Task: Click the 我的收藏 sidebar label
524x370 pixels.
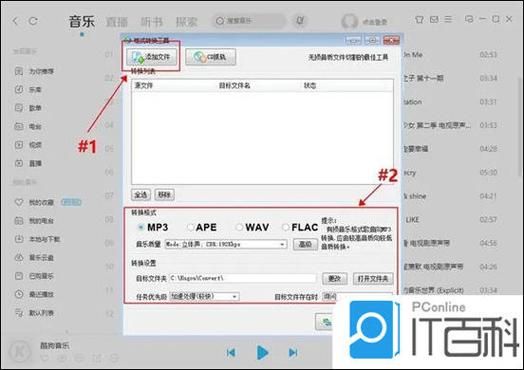Action: point(41,203)
